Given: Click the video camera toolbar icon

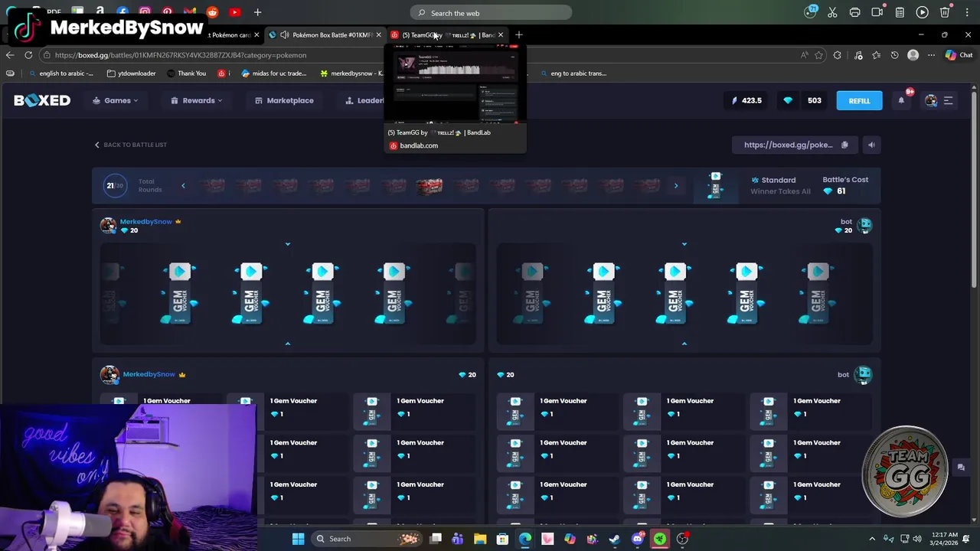Looking at the screenshot, I should (877, 12).
